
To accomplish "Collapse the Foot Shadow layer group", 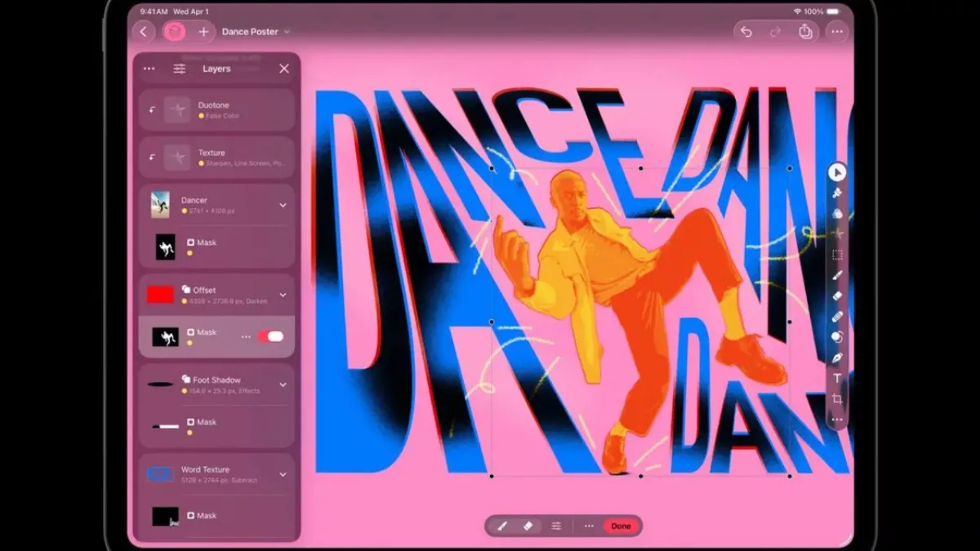I will (x=283, y=384).
